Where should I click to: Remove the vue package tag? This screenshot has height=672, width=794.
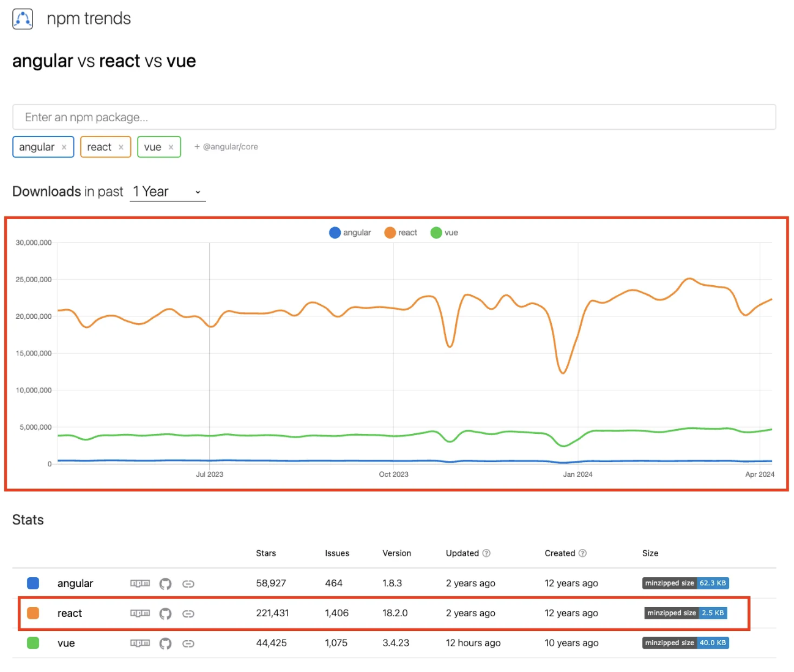[x=171, y=147]
